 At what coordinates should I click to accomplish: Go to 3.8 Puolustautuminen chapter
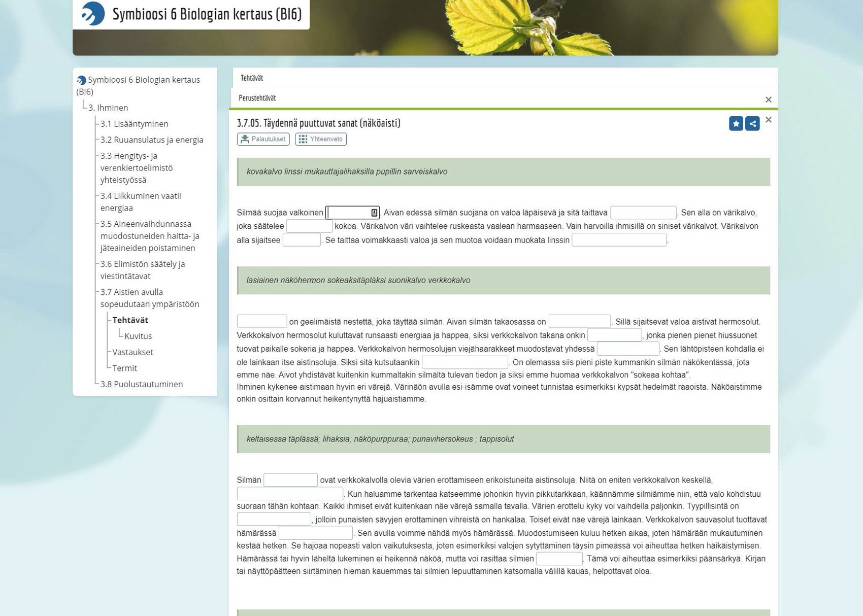pyautogui.click(x=141, y=384)
